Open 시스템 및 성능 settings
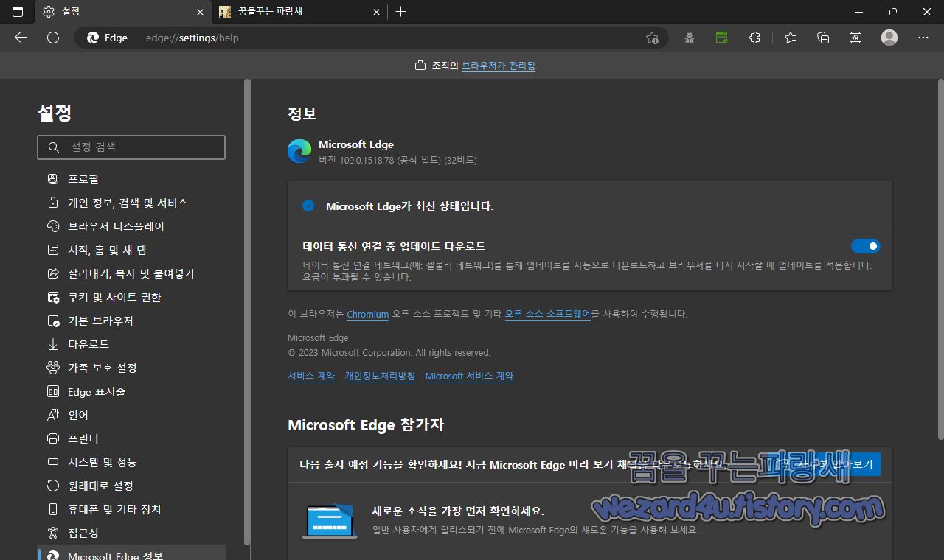Image resolution: width=944 pixels, height=560 pixels. pyautogui.click(x=105, y=462)
